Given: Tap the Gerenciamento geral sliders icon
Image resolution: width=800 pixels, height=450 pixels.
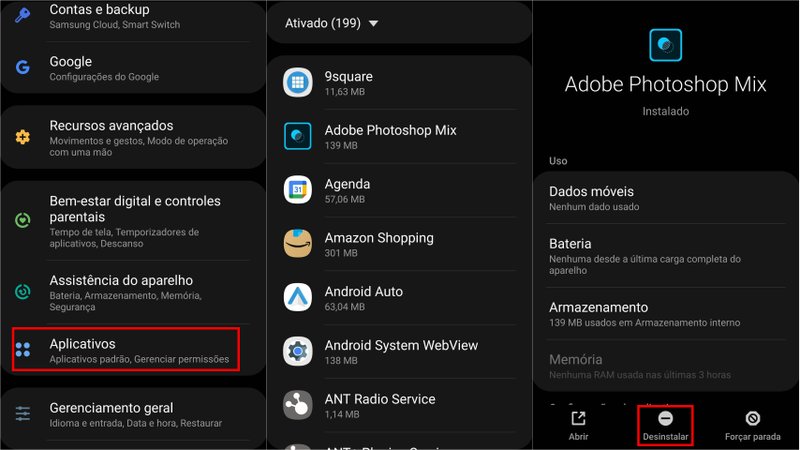Looking at the screenshot, I should click(x=22, y=413).
